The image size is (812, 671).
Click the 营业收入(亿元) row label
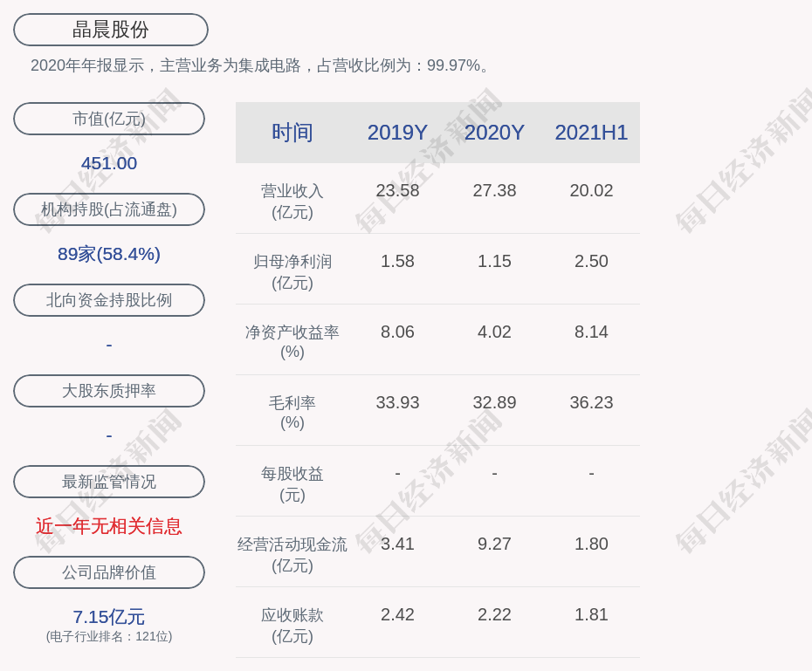[x=292, y=202]
